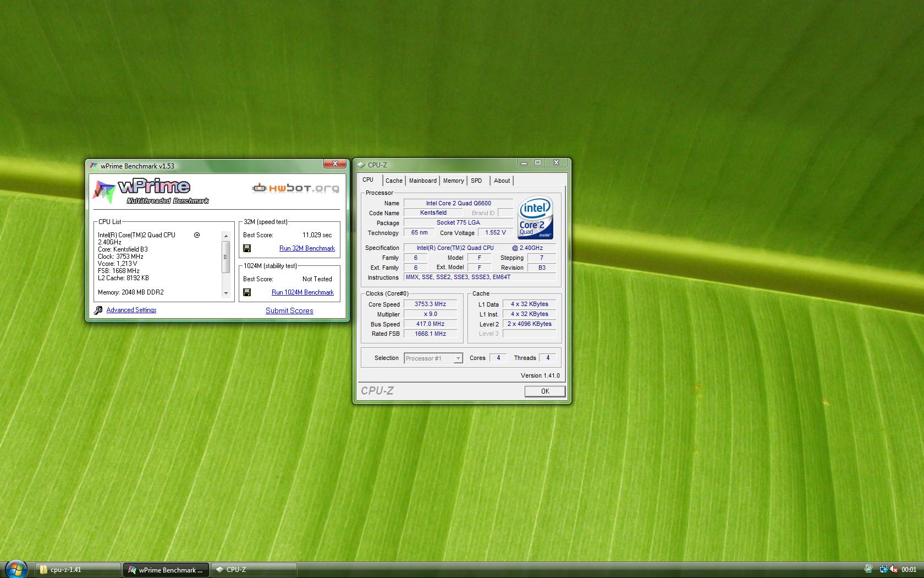Click the network connection tray icon
The width and height of the screenshot is (924, 578).
(883, 569)
